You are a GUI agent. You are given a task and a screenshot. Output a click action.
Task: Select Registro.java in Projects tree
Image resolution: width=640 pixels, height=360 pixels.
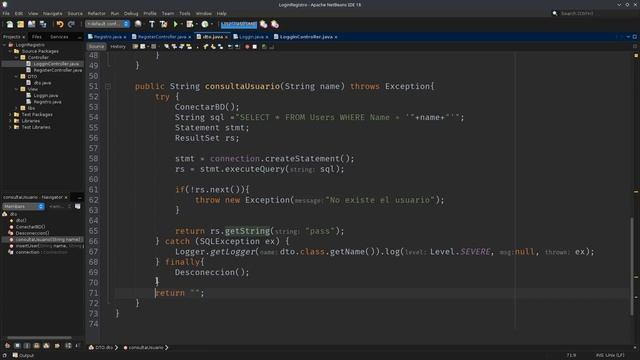(x=47, y=102)
